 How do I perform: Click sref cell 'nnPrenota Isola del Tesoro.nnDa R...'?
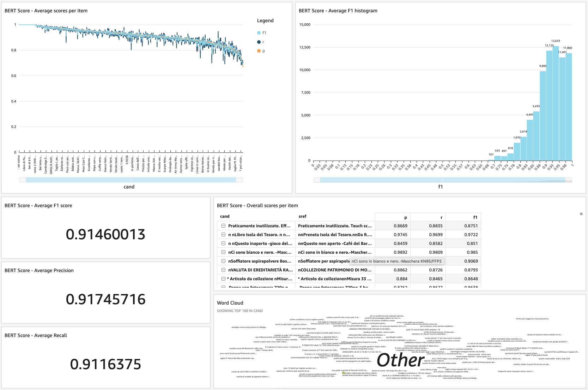pos(335,235)
